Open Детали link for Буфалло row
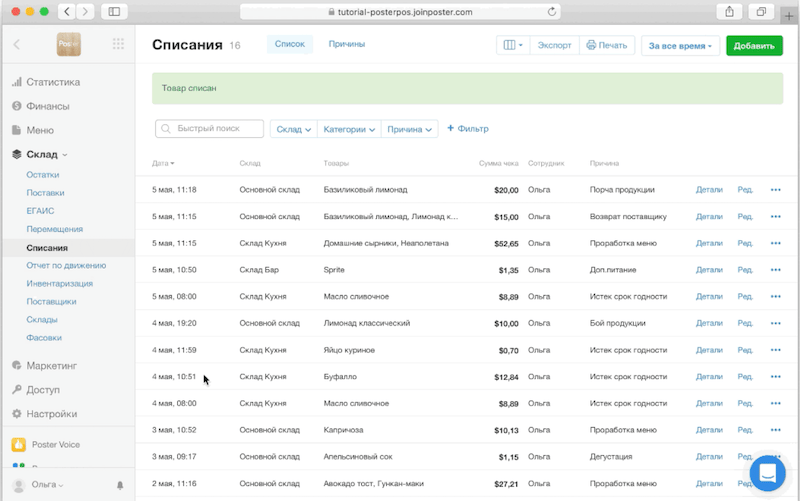This screenshot has height=501, width=800. 708,377
